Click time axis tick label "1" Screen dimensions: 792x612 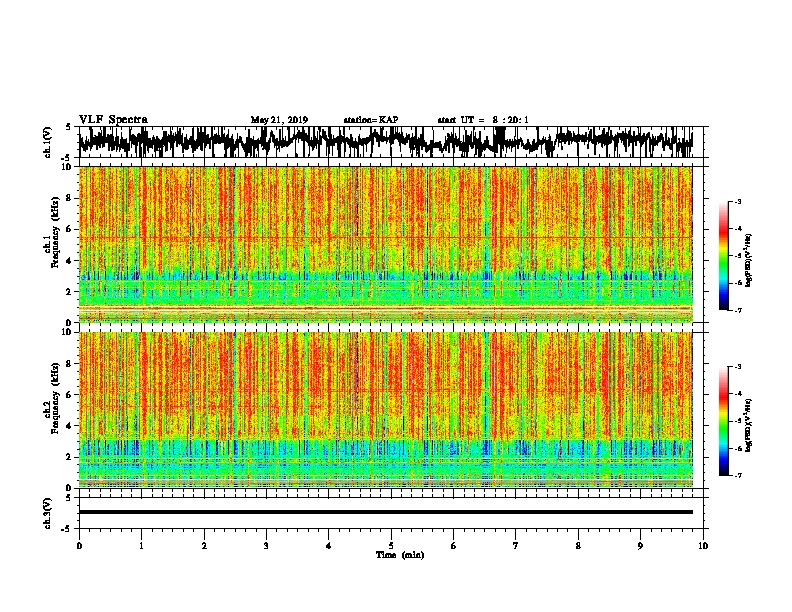[141, 546]
